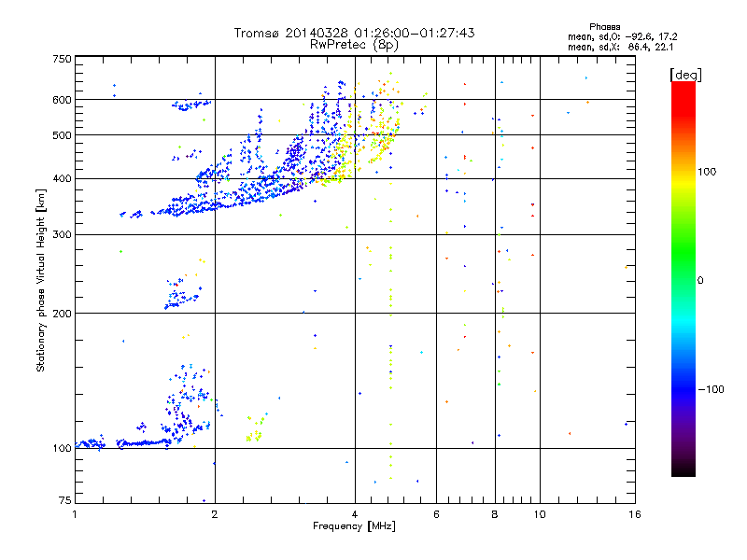
Task: Click the y-axis tick label "500"
Action: tap(62, 135)
